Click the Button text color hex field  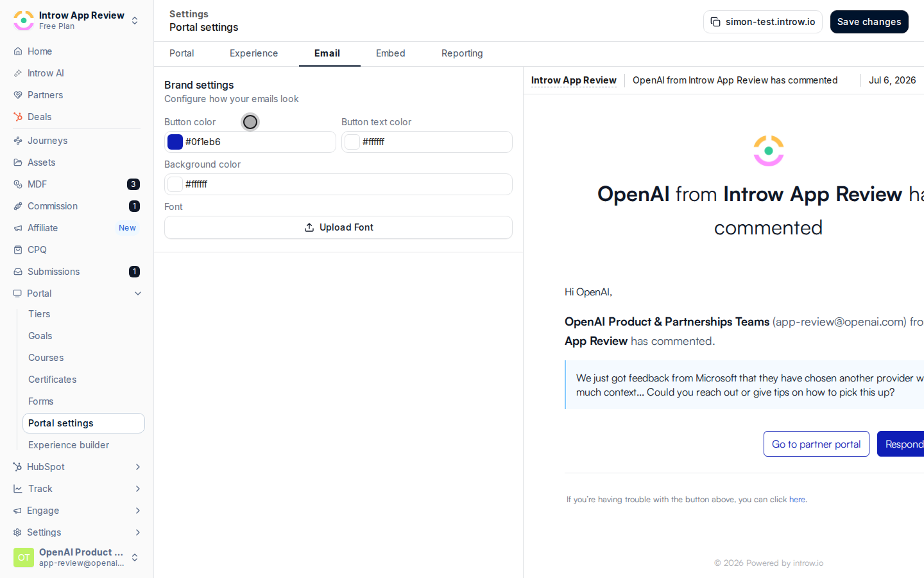(x=427, y=142)
